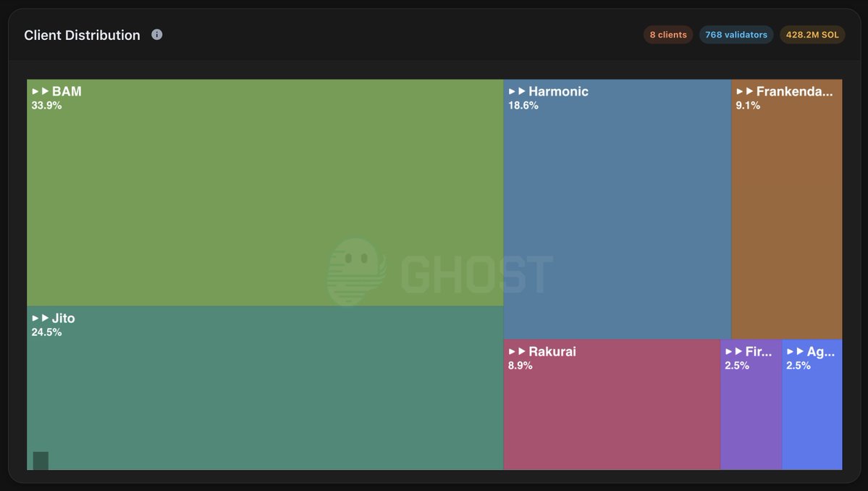
Task: Click the 18.6% value under Harmonic
Action: coord(523,106)
